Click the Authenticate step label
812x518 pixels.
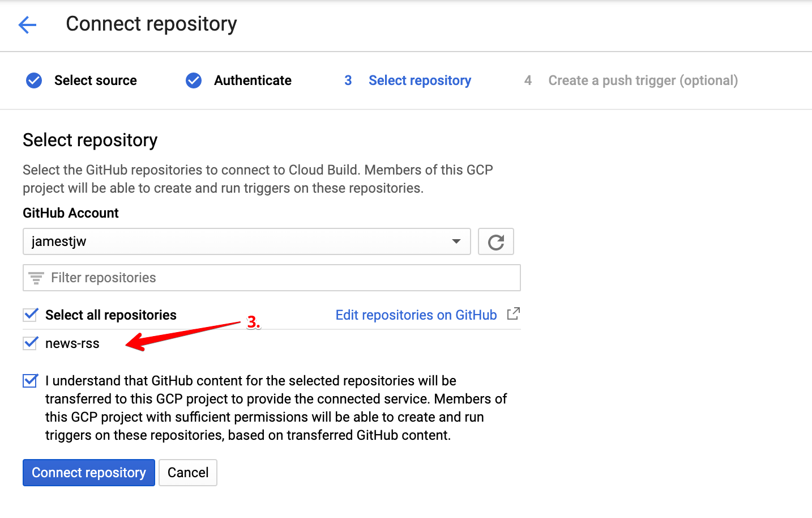click(x=252, y=80)
